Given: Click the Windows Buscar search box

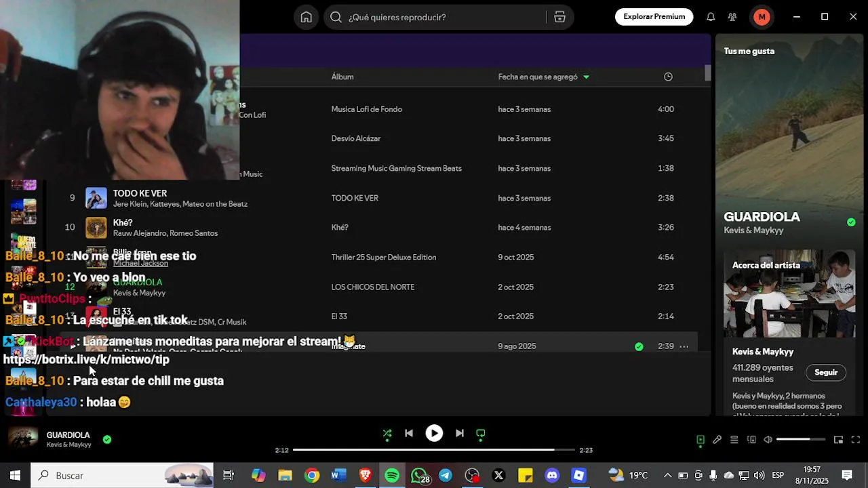Looking at the screenshot, I should click(x=122, y=476).
